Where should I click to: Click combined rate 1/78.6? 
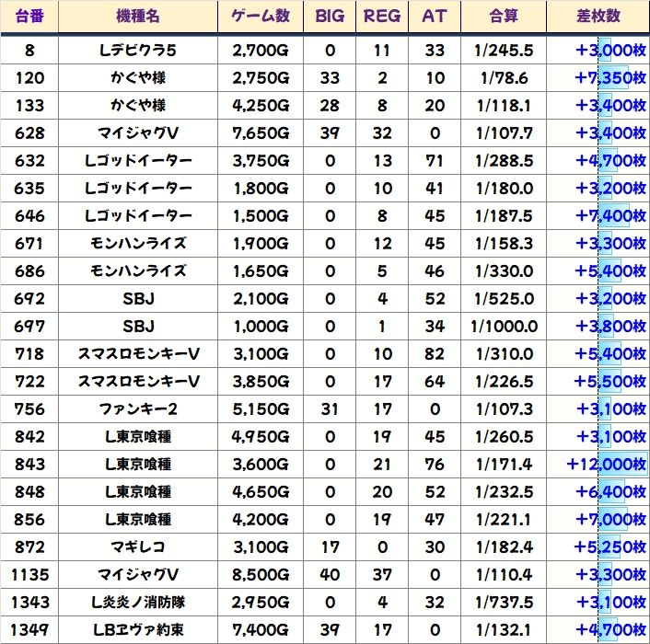pyautogui.click(x=505, y=78)
